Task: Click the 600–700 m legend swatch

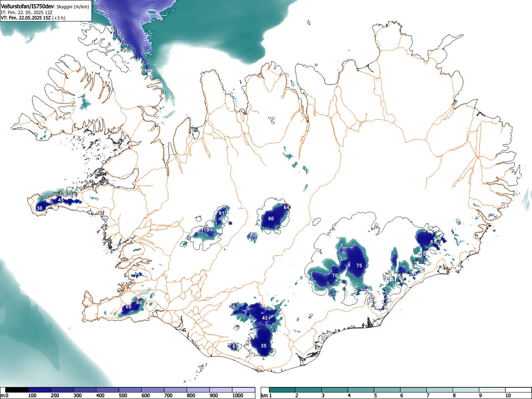Action: 153,390
